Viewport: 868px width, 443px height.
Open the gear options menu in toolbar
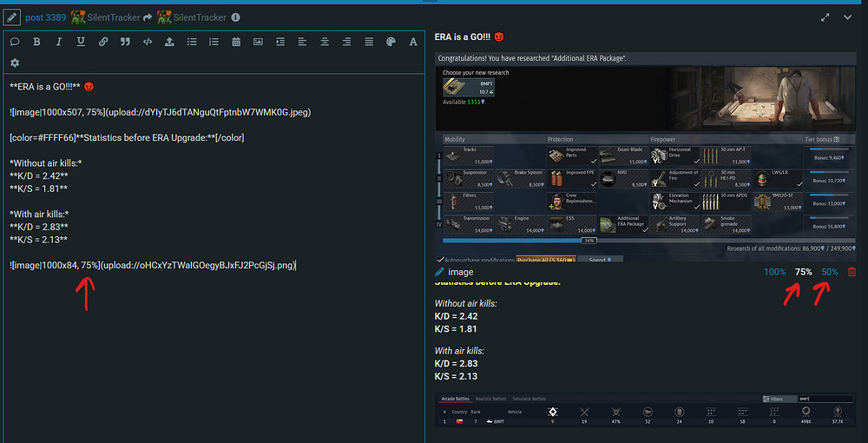pos(15,63)
